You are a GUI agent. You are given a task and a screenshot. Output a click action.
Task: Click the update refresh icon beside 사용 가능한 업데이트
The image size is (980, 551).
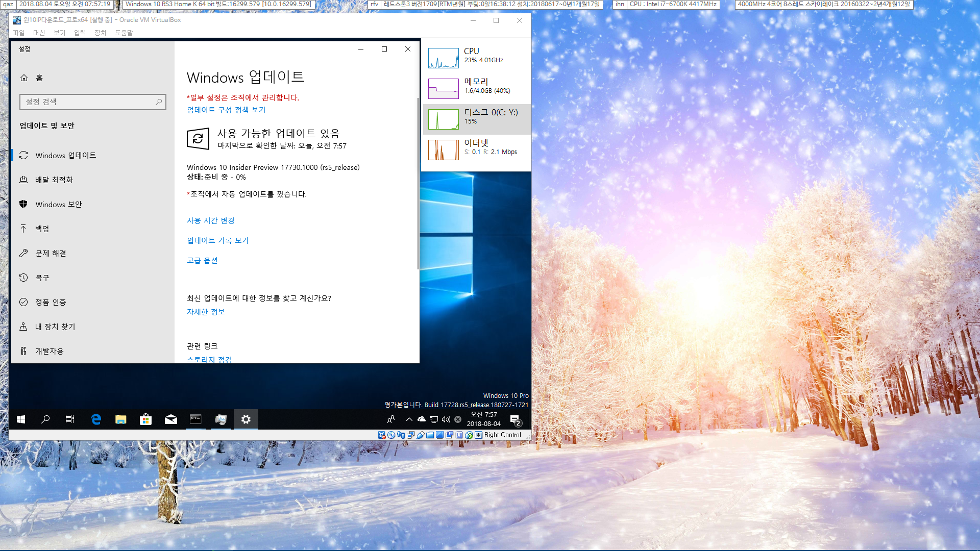pos(198,139)
